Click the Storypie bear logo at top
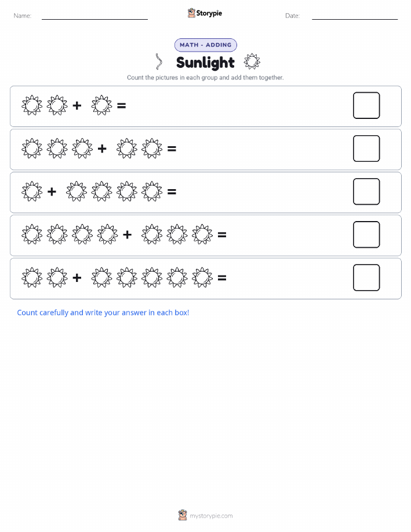 (192, 13)
